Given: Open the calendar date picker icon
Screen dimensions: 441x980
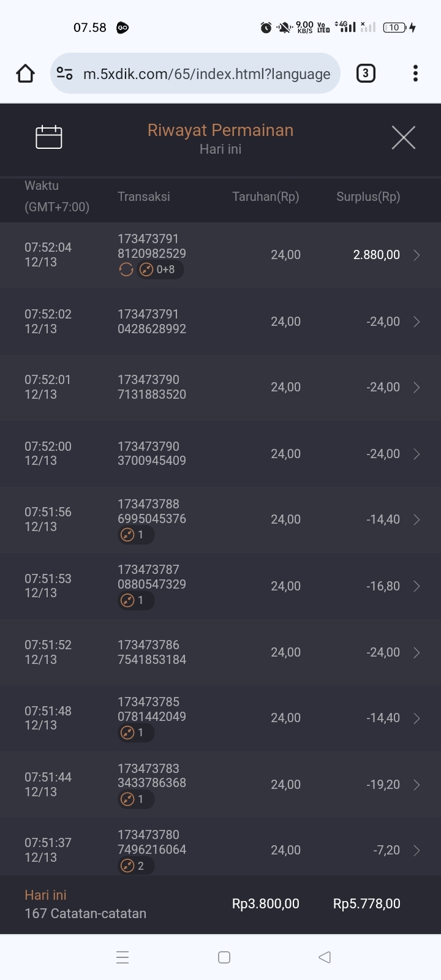Looking at the screenshot, I should tap(49, 137).
